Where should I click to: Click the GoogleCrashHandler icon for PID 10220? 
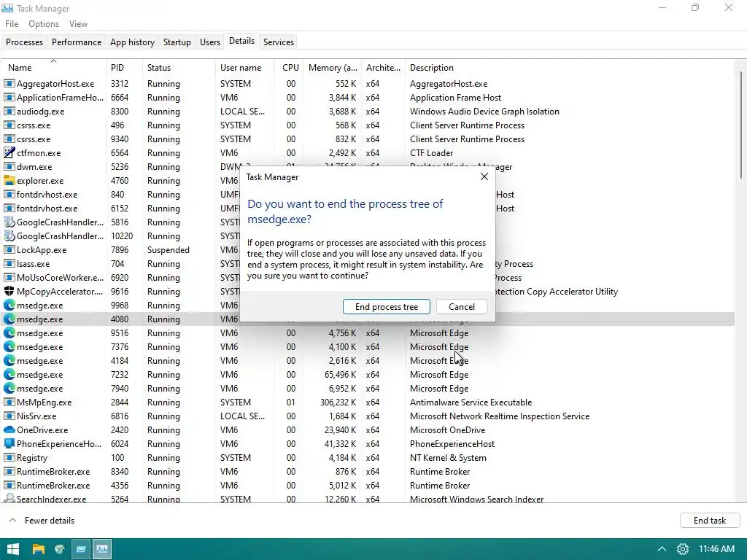pyautogui.click(x=9, y=236)
